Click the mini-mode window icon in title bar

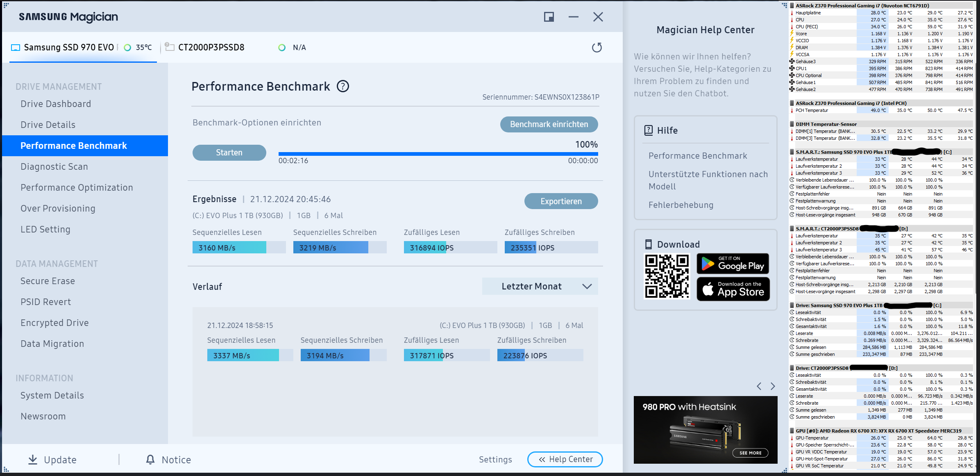[x=549, y=17]
